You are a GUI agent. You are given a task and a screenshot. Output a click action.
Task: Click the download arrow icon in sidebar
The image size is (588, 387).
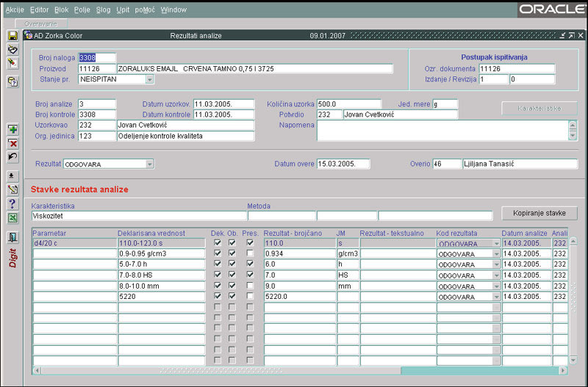tap(13, 176)
